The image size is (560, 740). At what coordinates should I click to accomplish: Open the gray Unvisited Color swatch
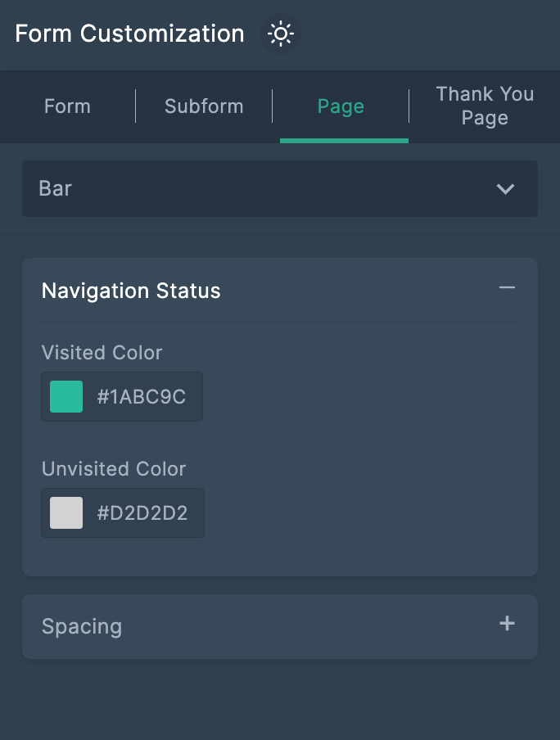click(66, 513)
